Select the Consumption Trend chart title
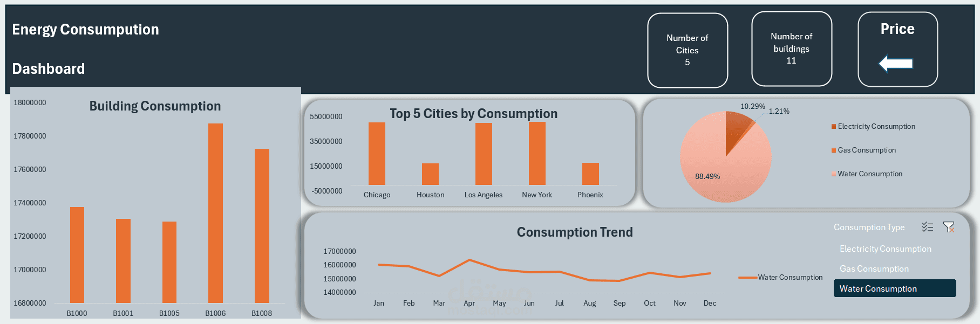The width and height of the screenshot is (980, 324). click(x=575, y=232)
